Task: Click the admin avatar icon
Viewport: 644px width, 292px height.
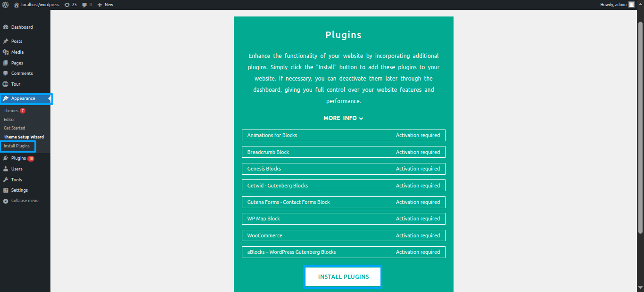Action: [631, 5]
